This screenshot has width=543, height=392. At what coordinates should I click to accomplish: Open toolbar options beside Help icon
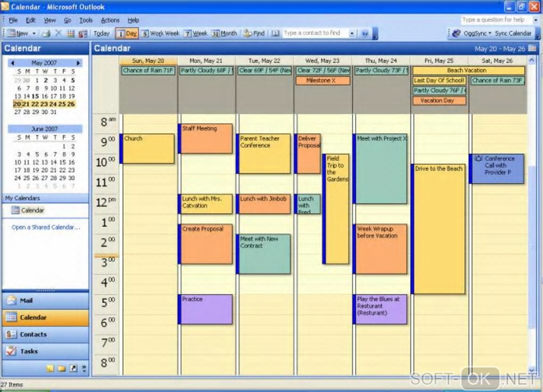[375, 34]
